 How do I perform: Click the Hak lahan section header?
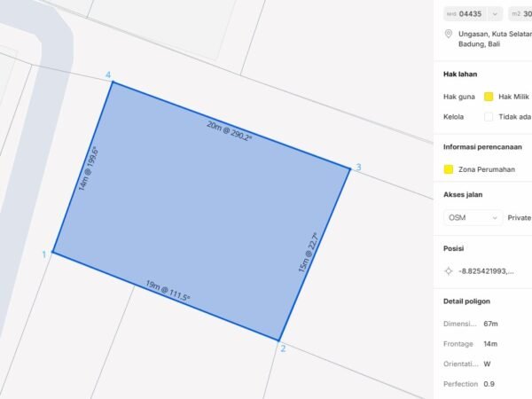click(461, 75)
